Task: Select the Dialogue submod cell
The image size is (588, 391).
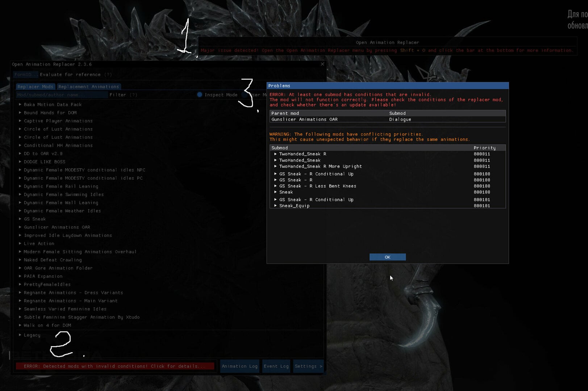Action: click(x=400, y=119)
